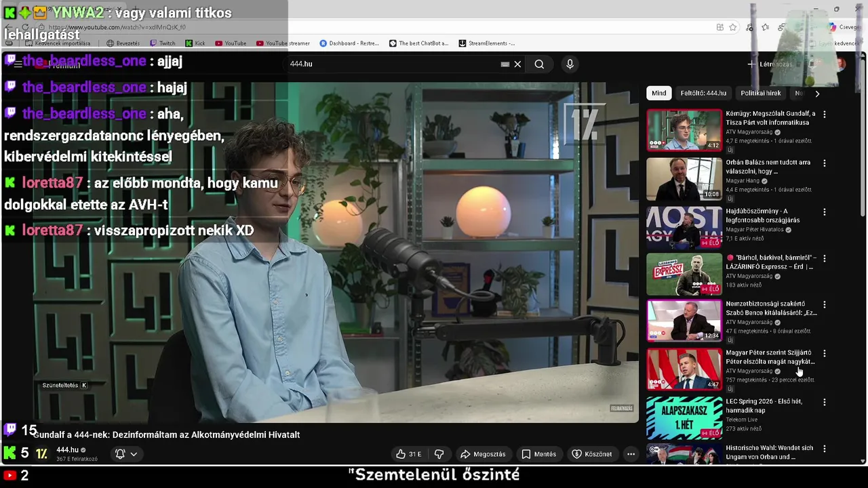This screenshot has width=868, height=488.
Task: Select the Politikai hírek chip
Action: click(x=761, y=93)
